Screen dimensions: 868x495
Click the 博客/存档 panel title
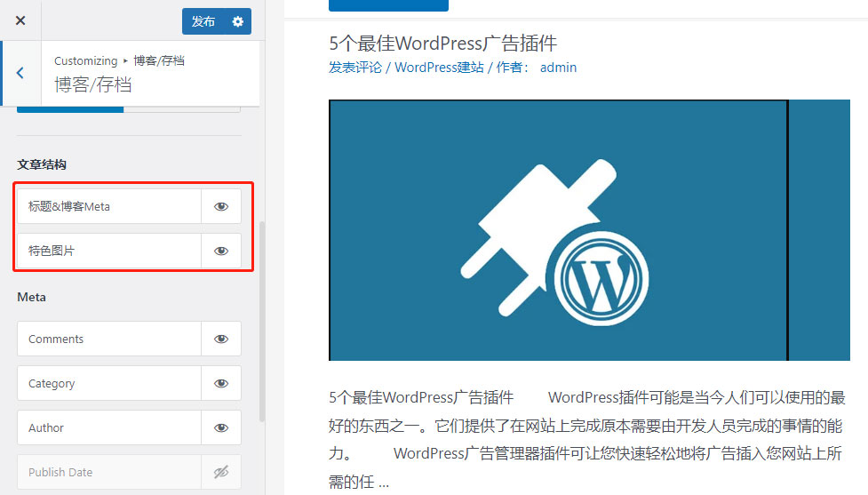pos(93,84)
